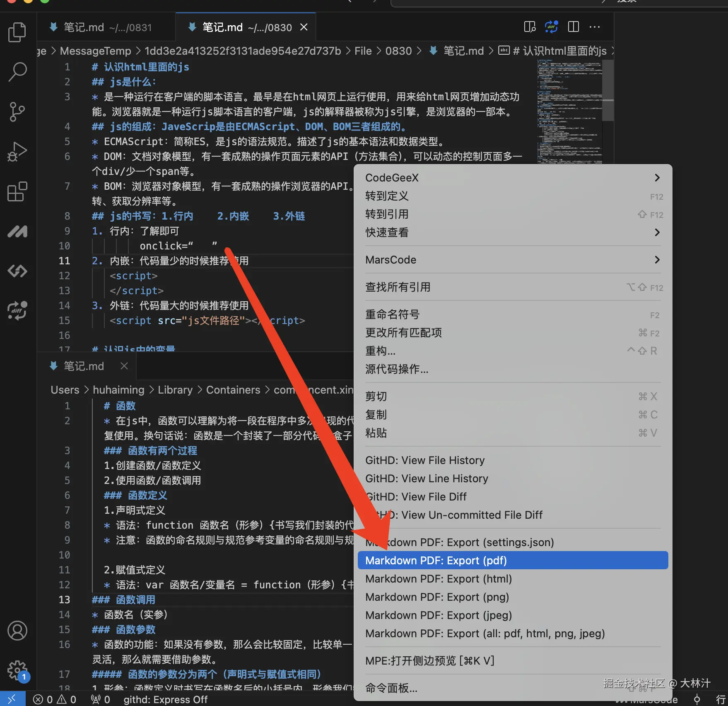
Task: Show errors and warnings from the status bar
Action: [x=55, y=699]
